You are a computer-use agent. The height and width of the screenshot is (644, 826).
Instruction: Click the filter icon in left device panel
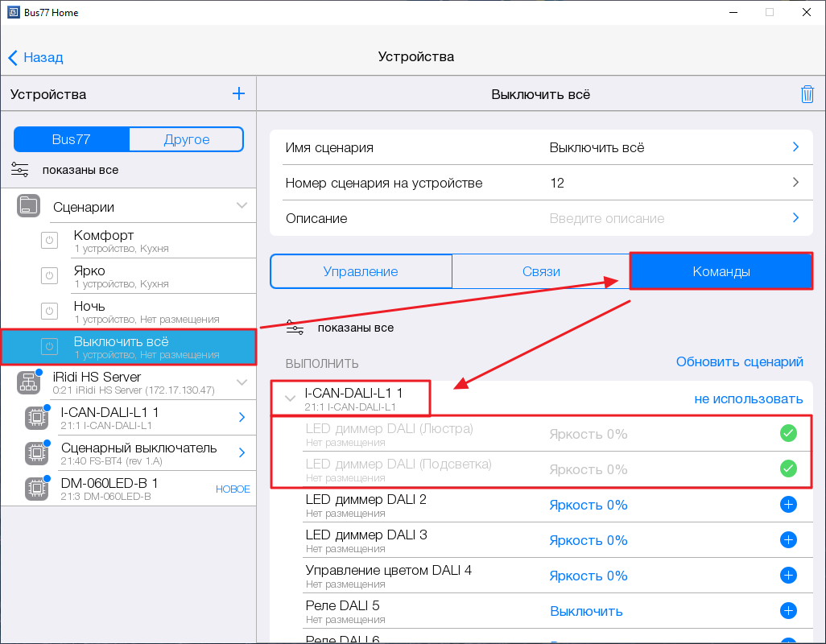click(x=20, y=170)
